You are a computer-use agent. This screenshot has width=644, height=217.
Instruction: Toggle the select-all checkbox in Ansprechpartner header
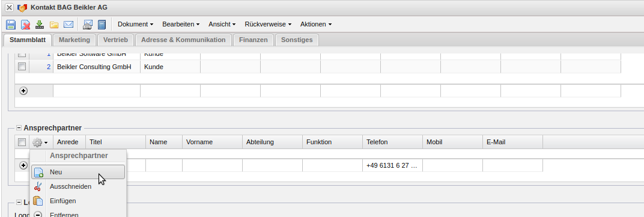(x=22, y=142)
